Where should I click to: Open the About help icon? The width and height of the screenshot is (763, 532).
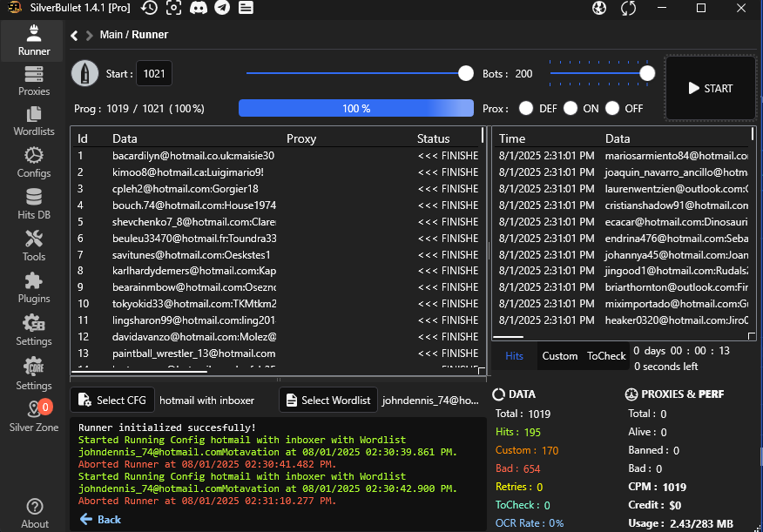(x=34, y=512)
